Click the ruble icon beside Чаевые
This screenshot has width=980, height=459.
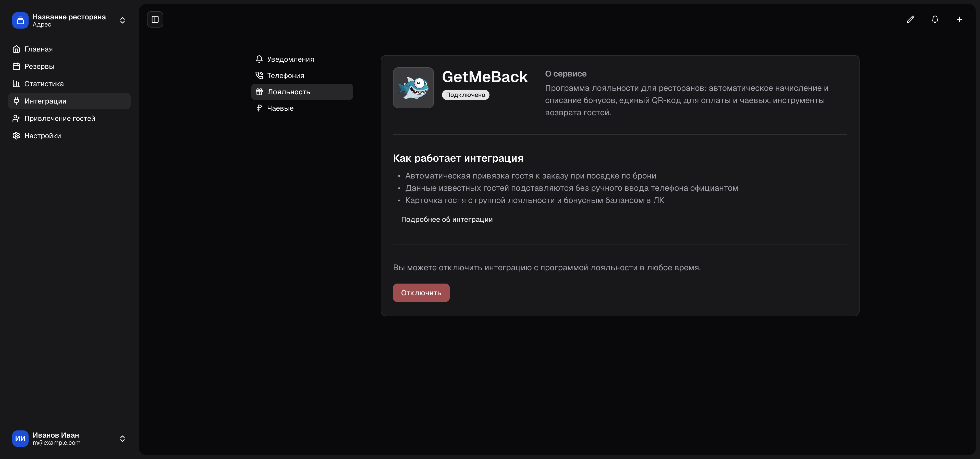pyautogui.click(x=259, y=108)
